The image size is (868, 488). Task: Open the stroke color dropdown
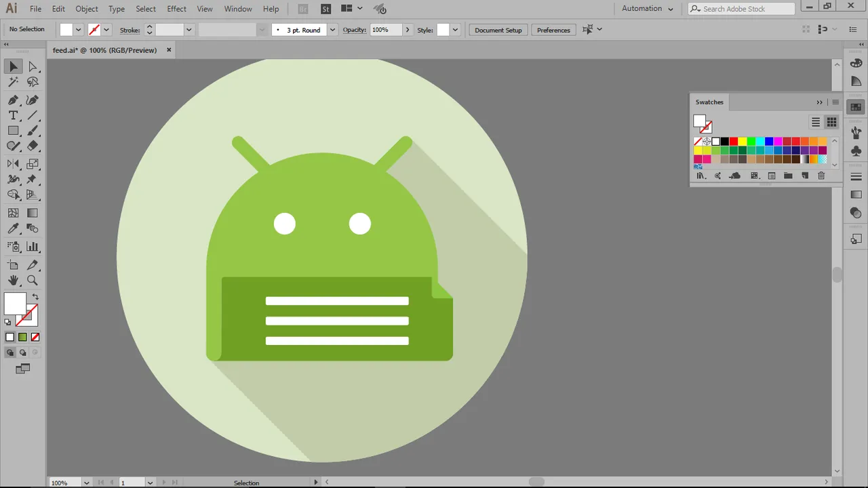click(x=106, y=30)
